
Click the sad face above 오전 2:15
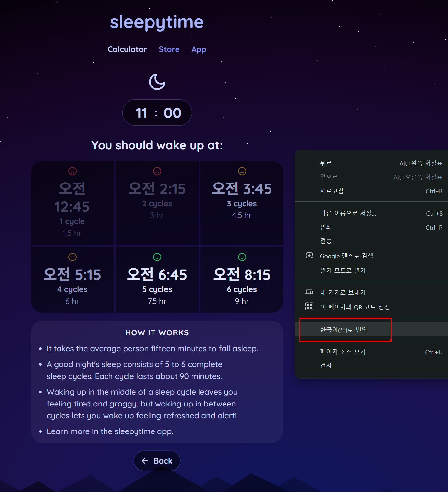pos(157,171)
